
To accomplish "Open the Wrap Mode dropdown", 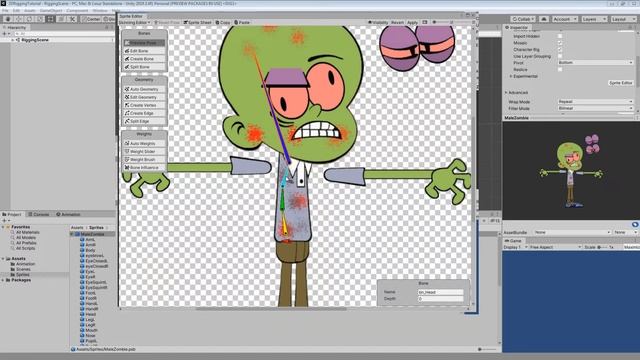I will (x=596, y=102).
